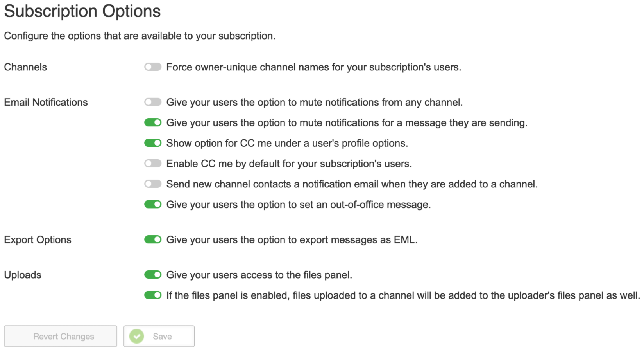Click the Revert Changes button
644x351 pixels.
coord(61,336)
